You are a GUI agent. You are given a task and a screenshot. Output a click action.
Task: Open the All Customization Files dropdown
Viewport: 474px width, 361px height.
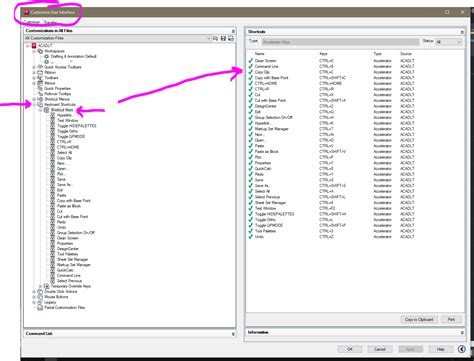point(208,38)
